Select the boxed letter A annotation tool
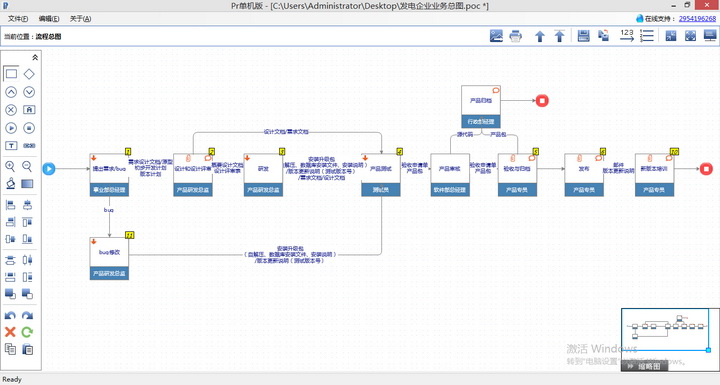Viewport: 720px width, 385px height. [x=29, y=110]
